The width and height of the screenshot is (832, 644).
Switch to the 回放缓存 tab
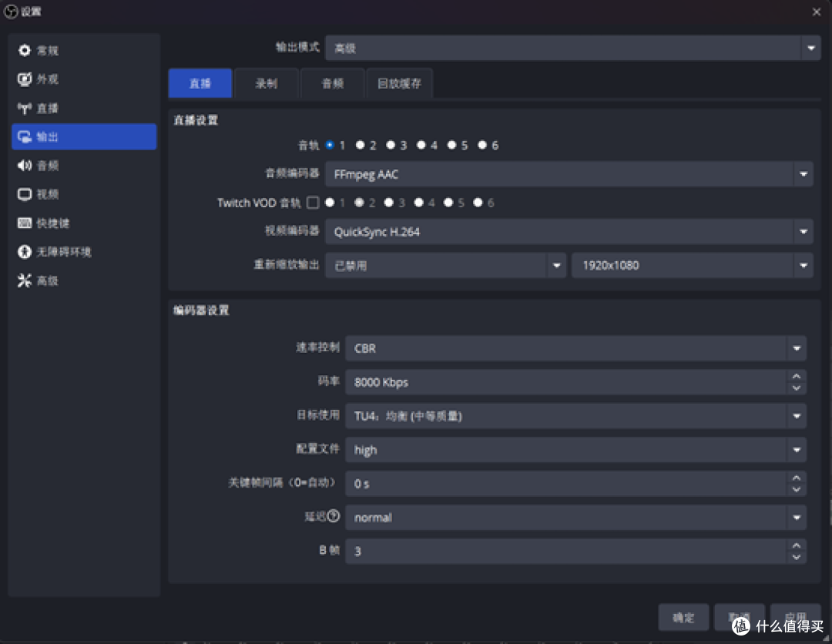[x=399, y=83]
